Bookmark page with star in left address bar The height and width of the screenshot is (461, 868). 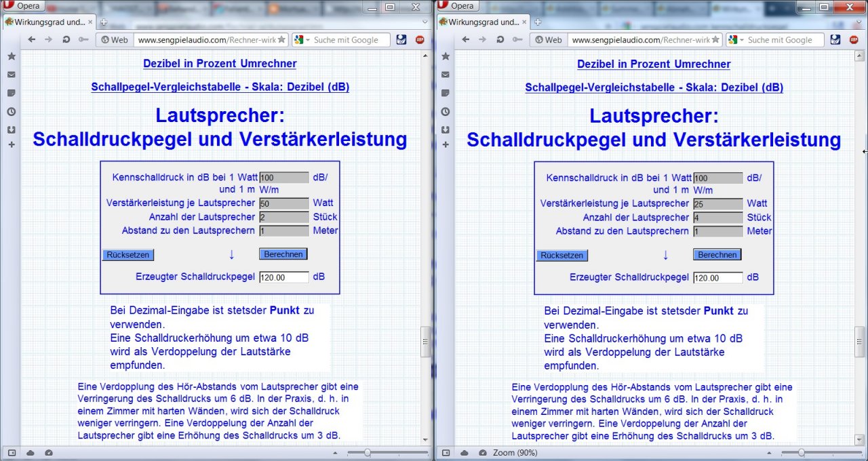[281, 40]
